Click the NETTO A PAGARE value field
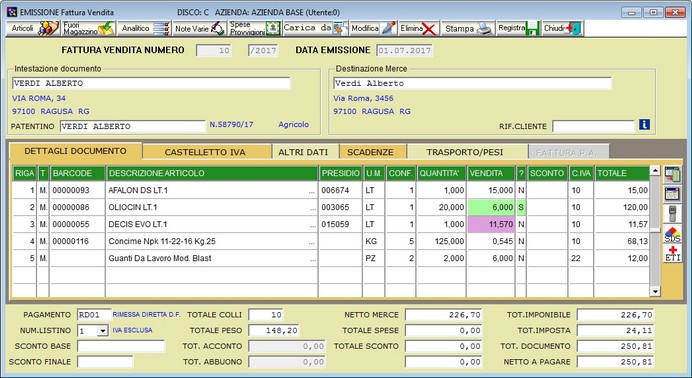This screenshot has height=378, width=692. coord(615,362)
